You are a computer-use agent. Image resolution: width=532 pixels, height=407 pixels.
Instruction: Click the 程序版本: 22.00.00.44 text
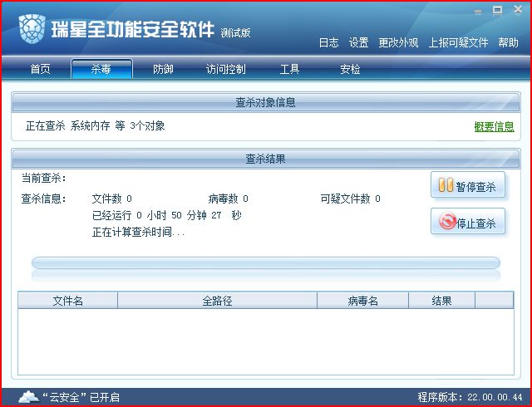[470, 397]
